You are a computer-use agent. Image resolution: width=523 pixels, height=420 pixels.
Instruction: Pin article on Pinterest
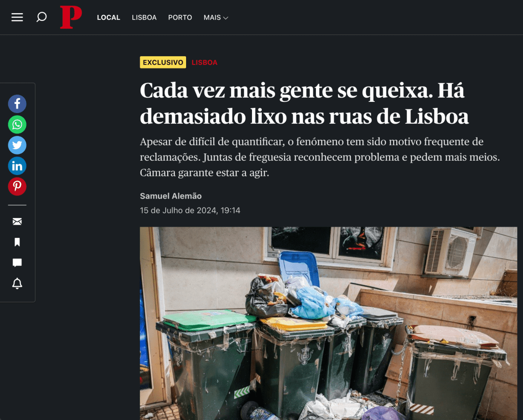[x=17, y=187]
